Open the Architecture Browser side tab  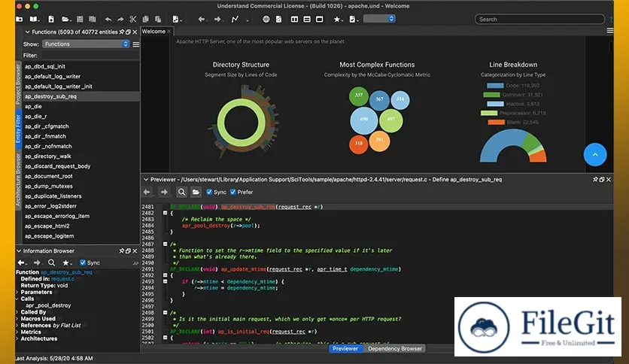pos(17,179)
